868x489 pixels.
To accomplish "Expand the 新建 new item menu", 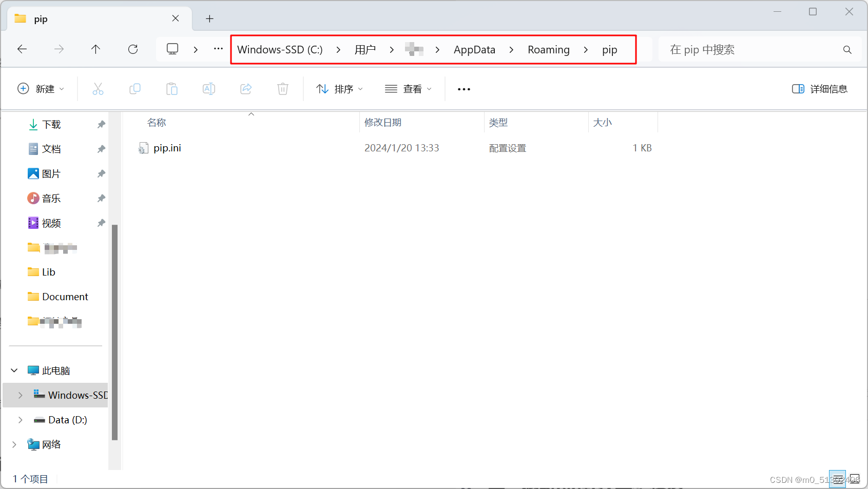I will (x=41, y=88).
